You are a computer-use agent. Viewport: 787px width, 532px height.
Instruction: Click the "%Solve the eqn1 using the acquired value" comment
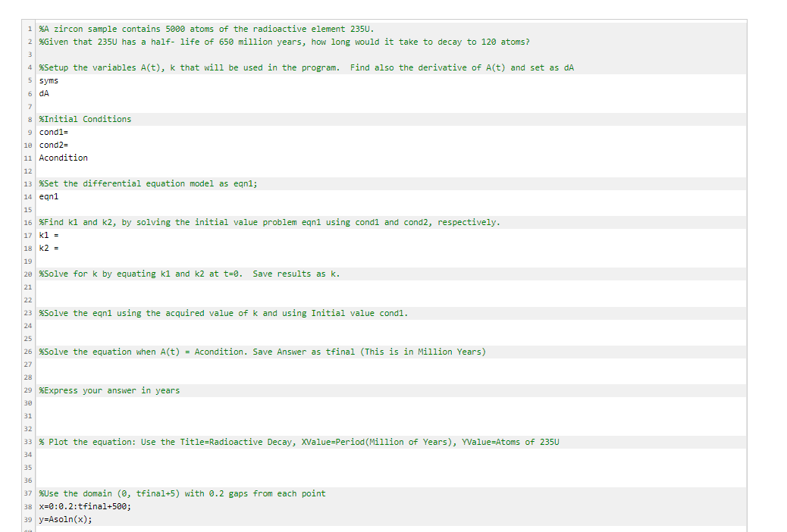(x=224, y=313)
